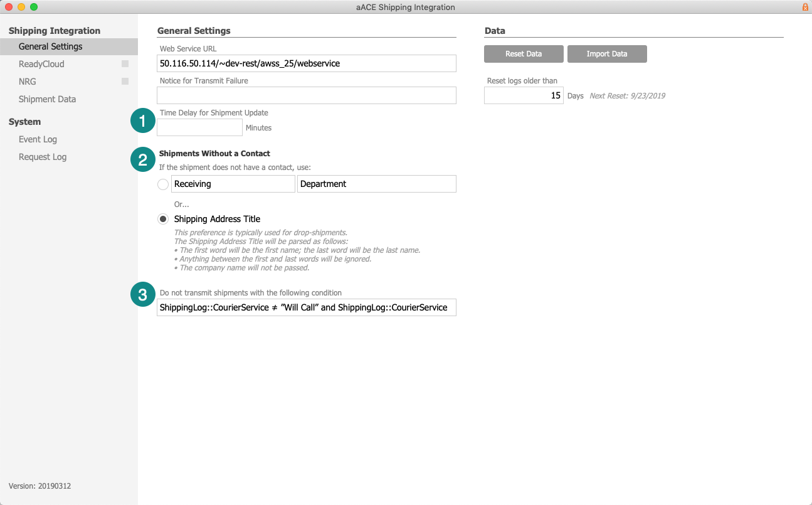Click the ReadyCloud status square indicator

tap(125, 64)
